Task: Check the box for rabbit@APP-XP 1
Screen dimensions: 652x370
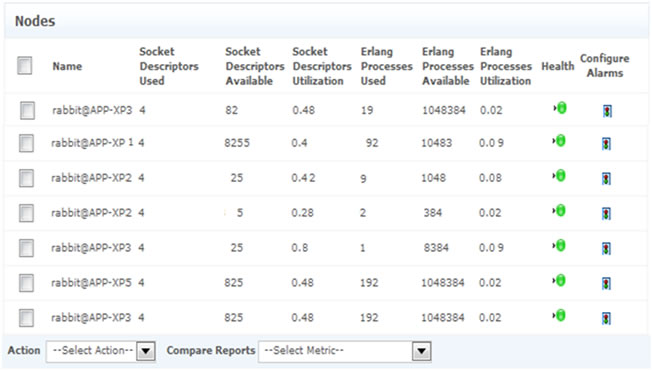Action: tap(26, 143)
